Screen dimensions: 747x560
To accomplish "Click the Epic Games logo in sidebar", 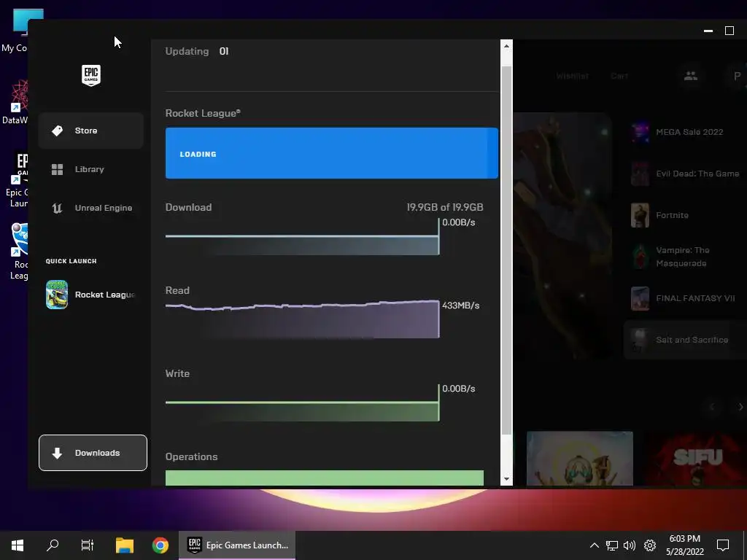I will coord(91,75).
